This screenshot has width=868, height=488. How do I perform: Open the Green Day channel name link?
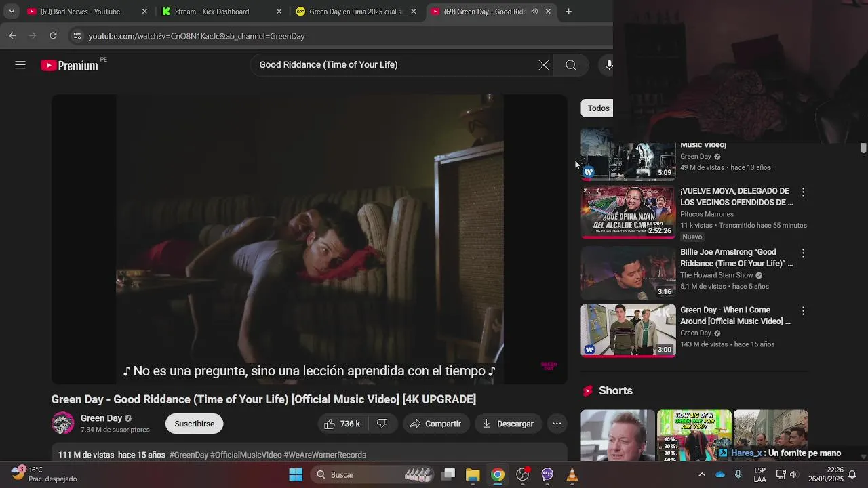coord(101,418)
